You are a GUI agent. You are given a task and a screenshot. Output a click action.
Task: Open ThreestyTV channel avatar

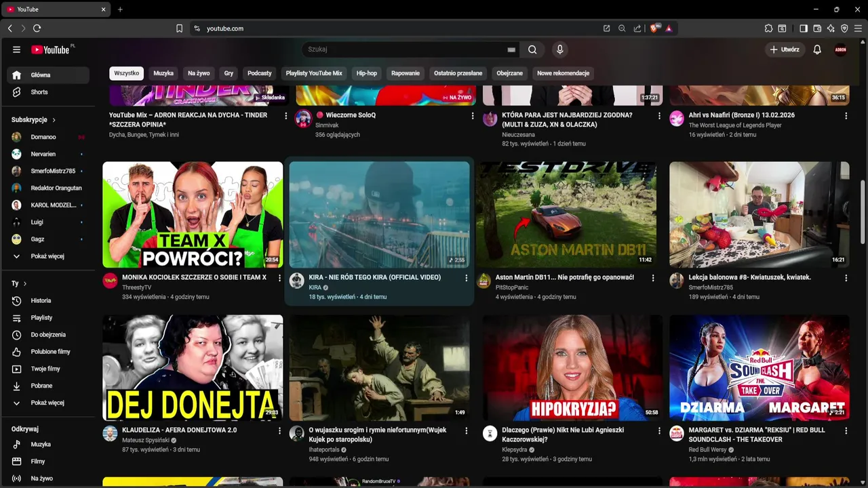(x=110, y=281)
